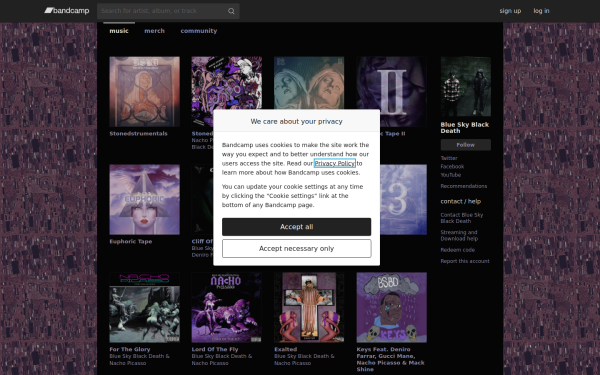600x375 pixels.
Task: Switch to the music tab
Action: coord(119,31)
